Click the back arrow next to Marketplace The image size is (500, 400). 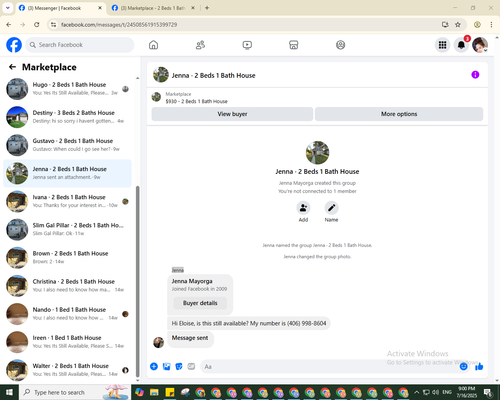click(x=12, y=67)
